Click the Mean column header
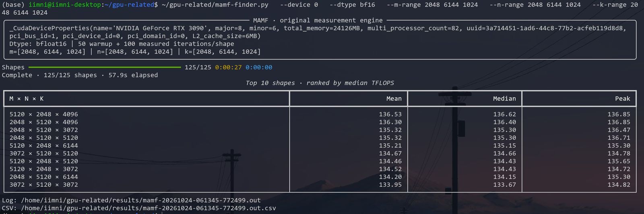The image size is (644, 214). click(394, 99)
